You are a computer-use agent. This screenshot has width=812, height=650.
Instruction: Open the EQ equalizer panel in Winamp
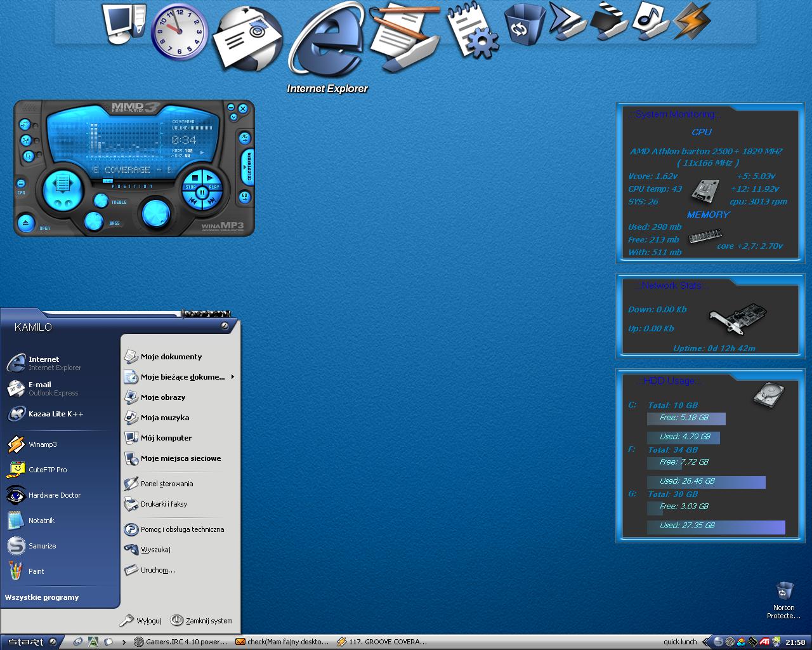click(245, 197)
